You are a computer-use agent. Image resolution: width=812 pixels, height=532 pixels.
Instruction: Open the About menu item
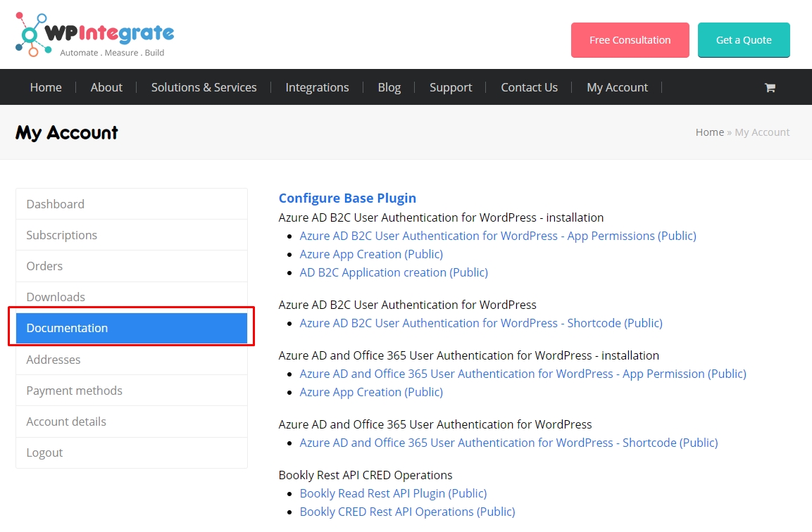coord(106,87)
